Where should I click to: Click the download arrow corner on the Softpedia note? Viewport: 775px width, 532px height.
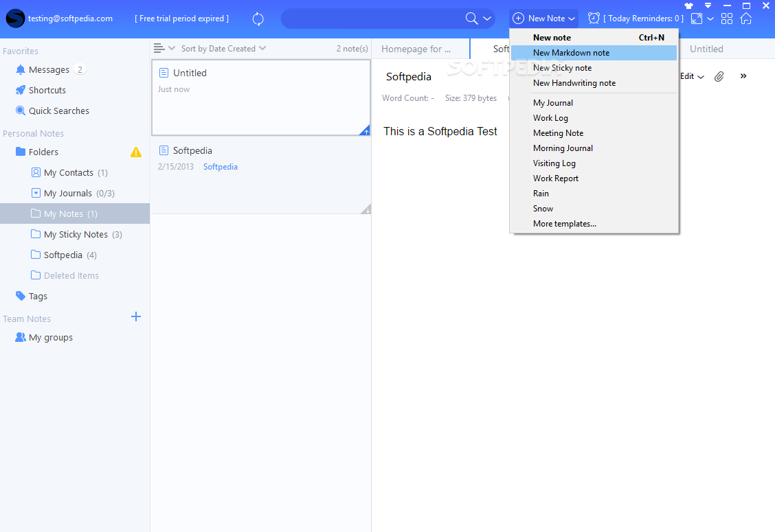pos(367,209)
